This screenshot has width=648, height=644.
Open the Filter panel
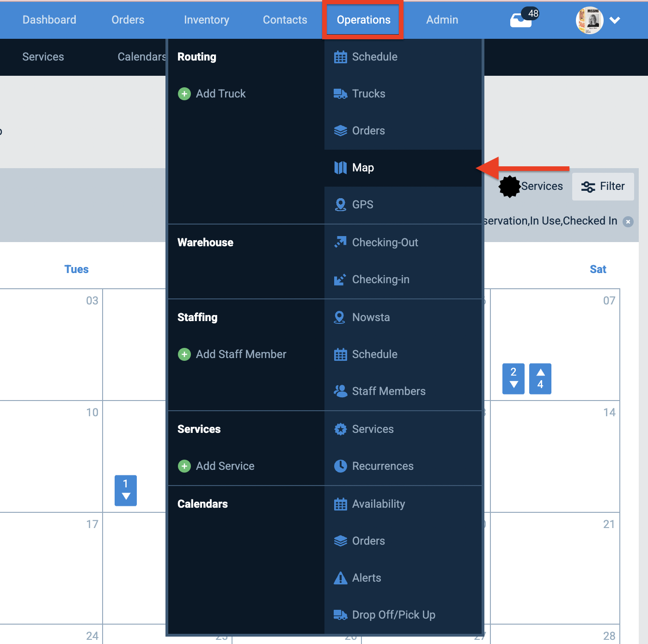point(603,187)
